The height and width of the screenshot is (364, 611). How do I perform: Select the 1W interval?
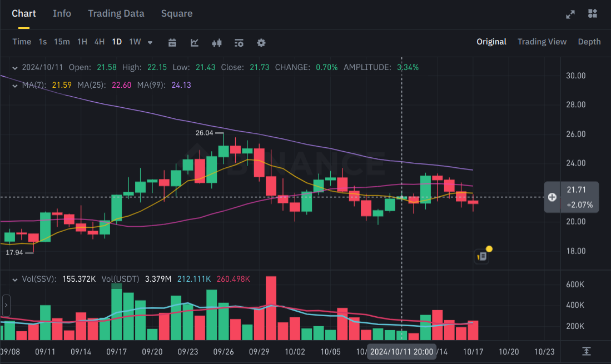135,42
